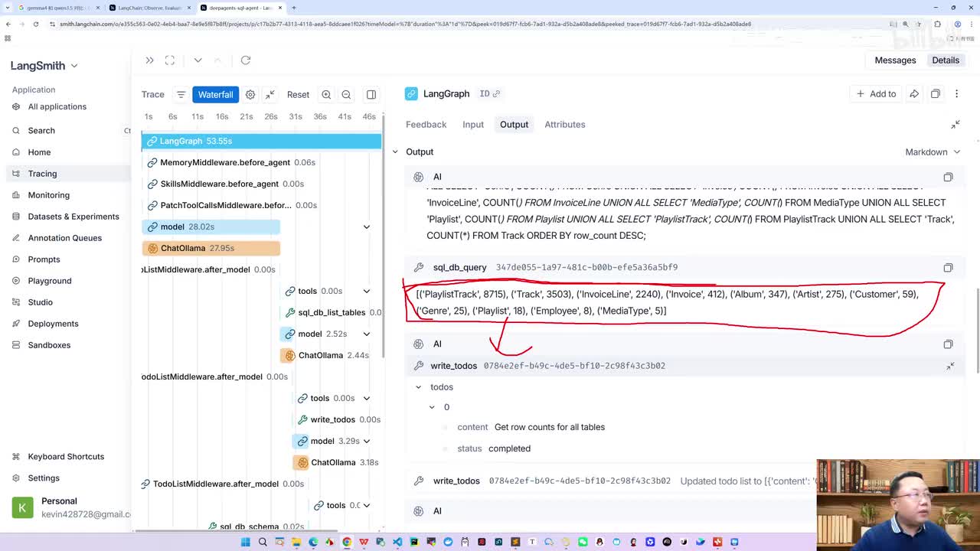The width and height of the screenshot is (980, 551).
Task: Copy the AI write_todos message
Action: [948, 344]
